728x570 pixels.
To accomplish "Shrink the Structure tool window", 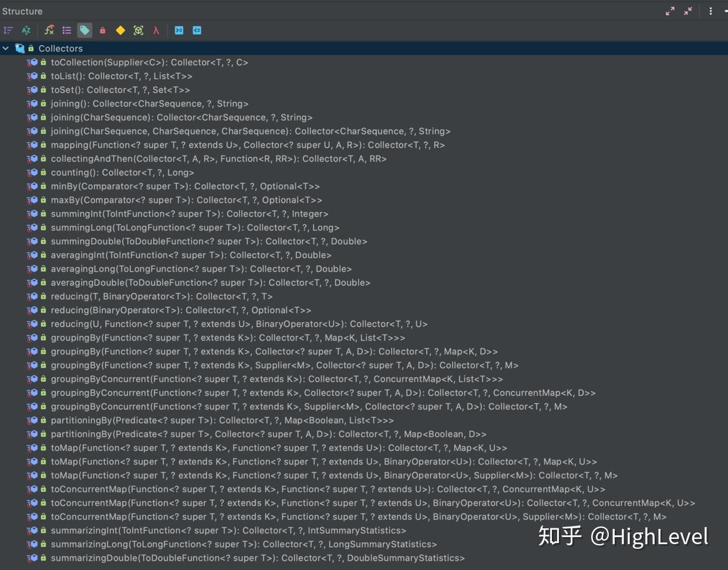I will click(x=688, y=11).
